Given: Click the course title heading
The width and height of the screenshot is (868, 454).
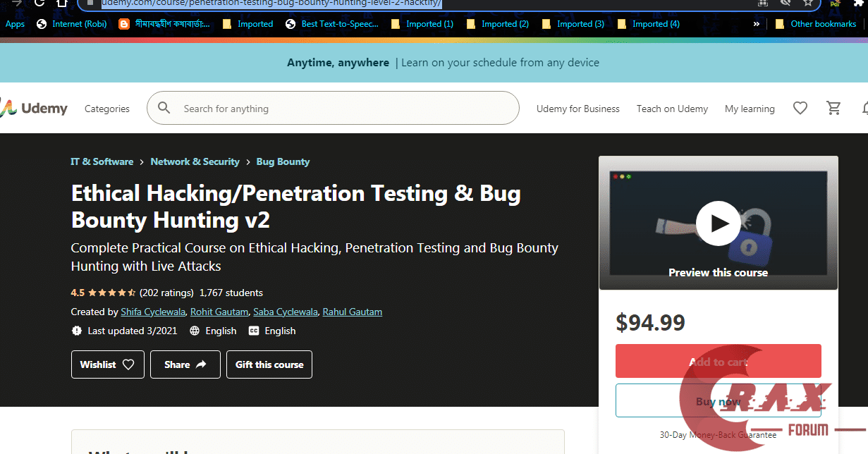Looking at the screenshot, I should tap(296, 207).
